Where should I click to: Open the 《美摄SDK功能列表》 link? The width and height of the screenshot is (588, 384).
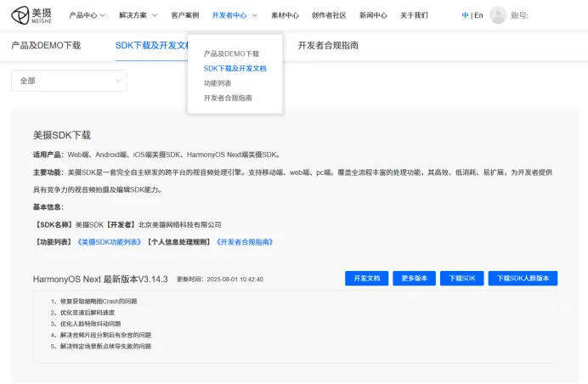(x=109, y=241)
